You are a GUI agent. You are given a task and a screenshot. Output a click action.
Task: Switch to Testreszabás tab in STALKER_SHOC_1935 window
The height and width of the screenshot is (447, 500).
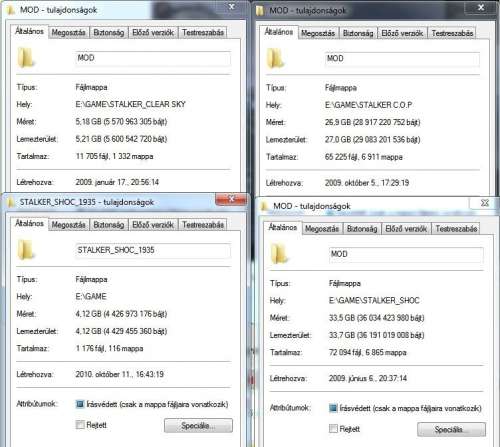click(x=203, y=225)
